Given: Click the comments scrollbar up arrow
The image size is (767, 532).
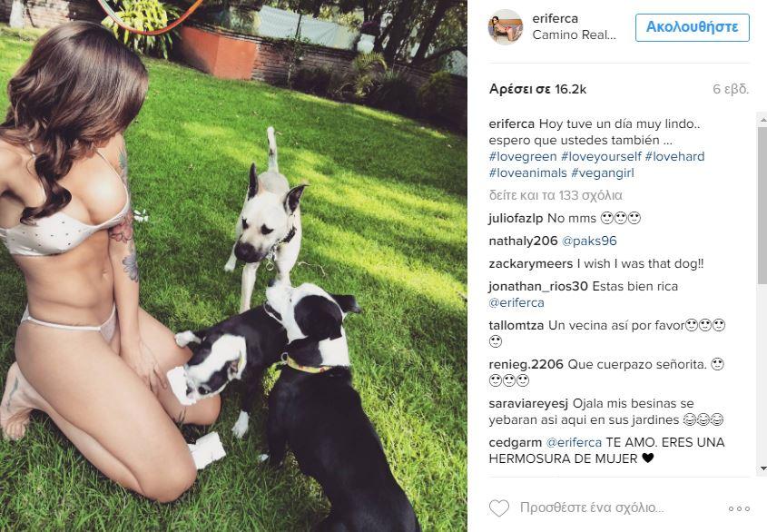Looking at the screenshot, I should [762, 120].
